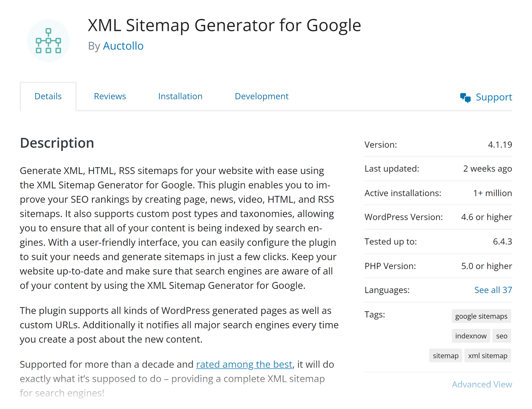The width and height of the screenshot is (532, 409).
Task: Click the 'Tags:' label
Action: click(x=375, y=315)
